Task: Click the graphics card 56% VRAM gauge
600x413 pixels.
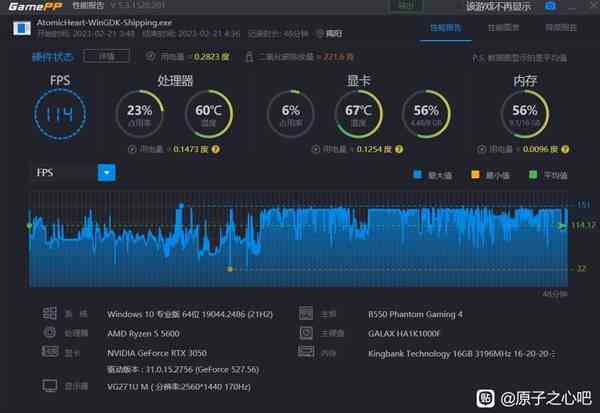Action: click(426, 114)
